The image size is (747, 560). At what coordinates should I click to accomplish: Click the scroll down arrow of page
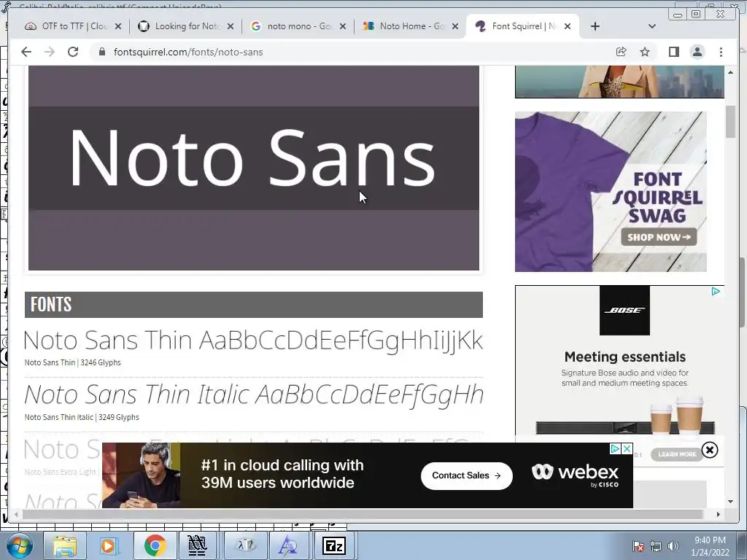pyautogui.click(x=731, y=502)
